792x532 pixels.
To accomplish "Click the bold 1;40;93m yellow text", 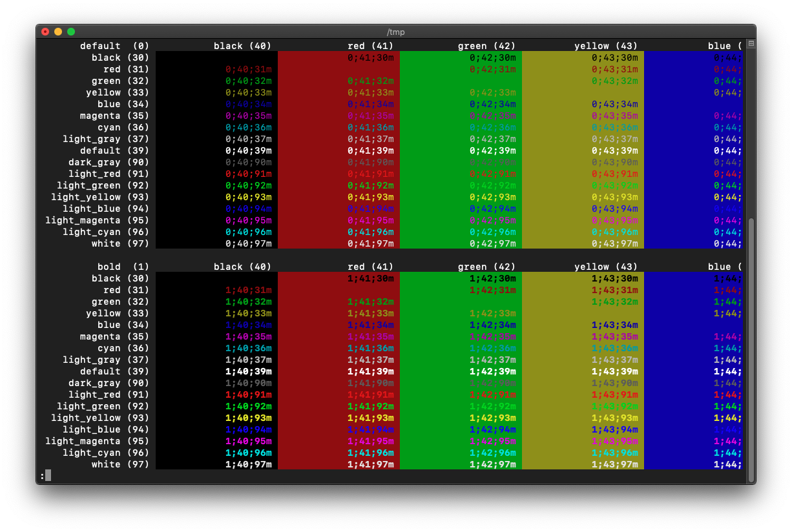I will 248,418.
